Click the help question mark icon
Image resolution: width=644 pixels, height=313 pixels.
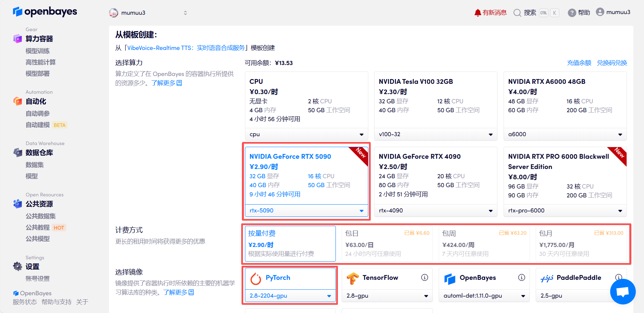(x=572, y=13)
